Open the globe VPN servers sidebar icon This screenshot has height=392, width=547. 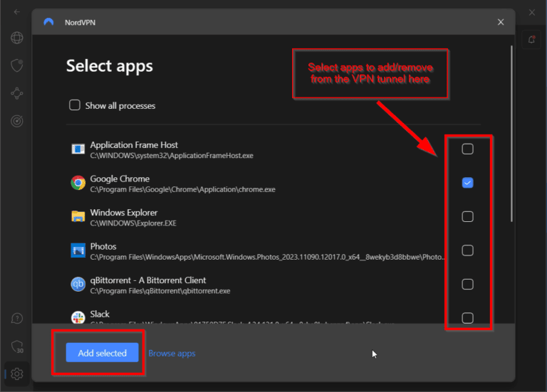[16, 38]
